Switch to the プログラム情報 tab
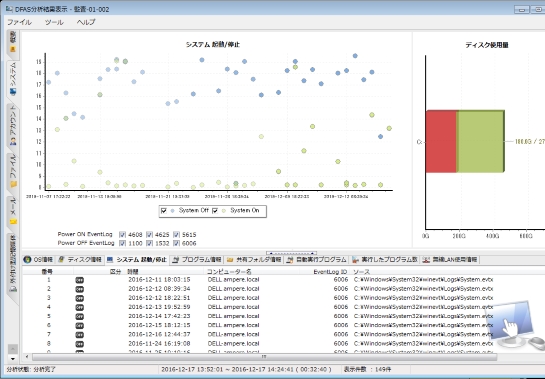The width and height of the screenshot is (545, 379). click(197, 260)
